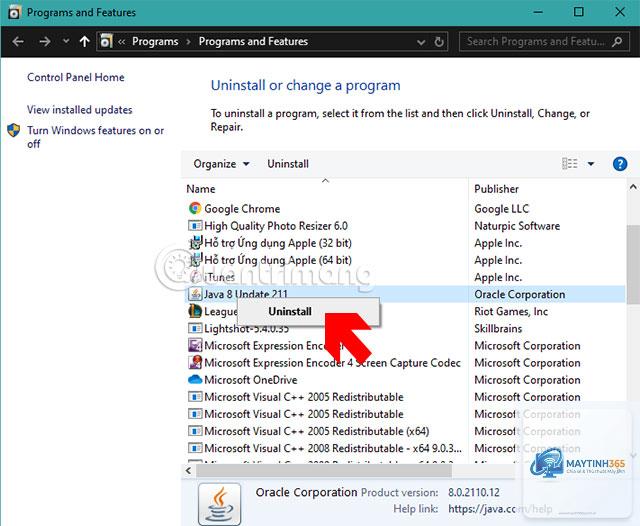
Task: Click the 8.0.2110.12 product version value
Action: click(473, 492)
